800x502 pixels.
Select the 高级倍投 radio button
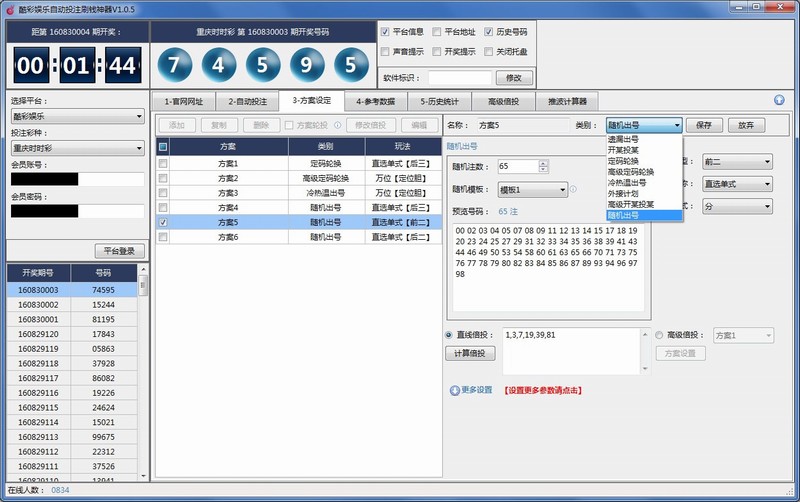[x=659, y=335]
